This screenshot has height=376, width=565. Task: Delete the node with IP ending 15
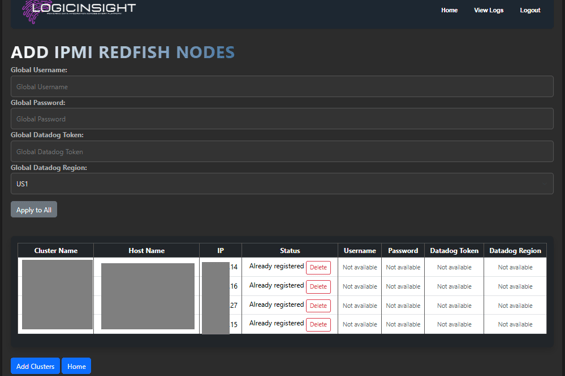pos(319,324)
